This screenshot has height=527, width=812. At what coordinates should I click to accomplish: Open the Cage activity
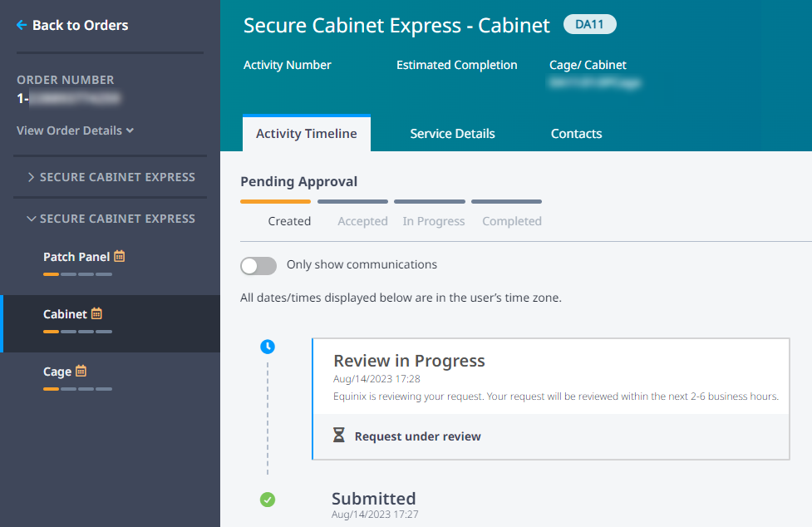tap(57, 372)
